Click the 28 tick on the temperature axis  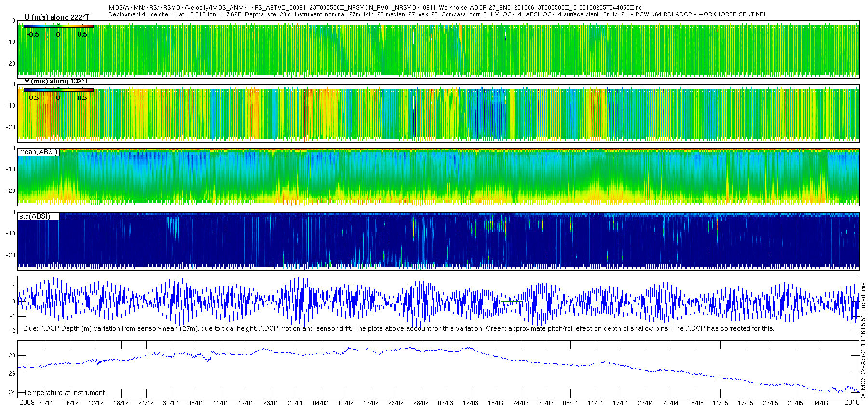pyautogui.click(x=12, y=355)
